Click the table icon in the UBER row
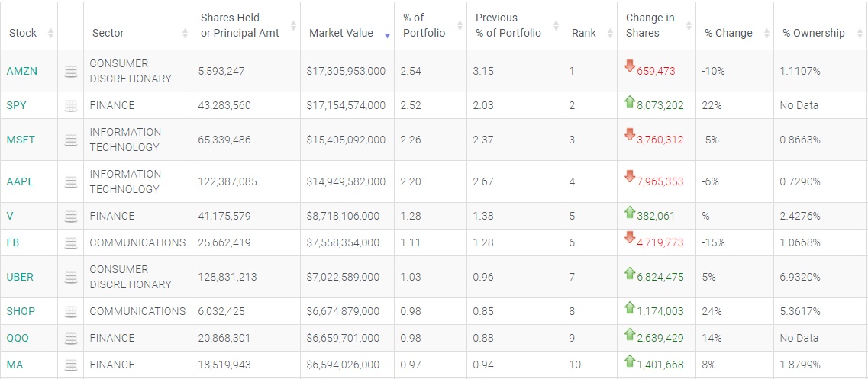The height and width of the screenshot is (379, 868). 71,278
